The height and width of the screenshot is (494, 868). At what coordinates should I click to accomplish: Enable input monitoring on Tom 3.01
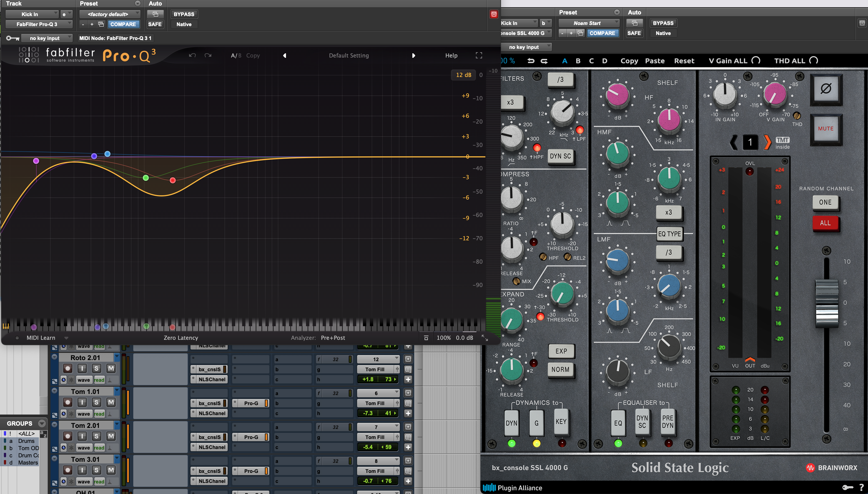pos(82,470)
